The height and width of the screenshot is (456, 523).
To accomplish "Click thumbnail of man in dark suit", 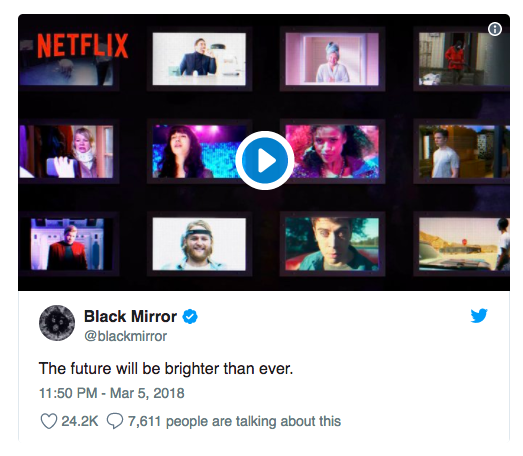I will tap(199, 59).
